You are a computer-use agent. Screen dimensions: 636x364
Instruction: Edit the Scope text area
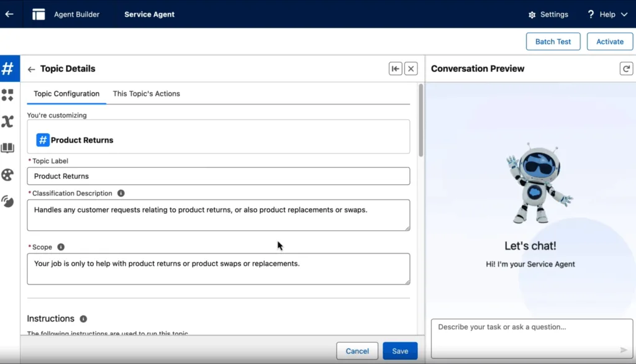point(218,268)
